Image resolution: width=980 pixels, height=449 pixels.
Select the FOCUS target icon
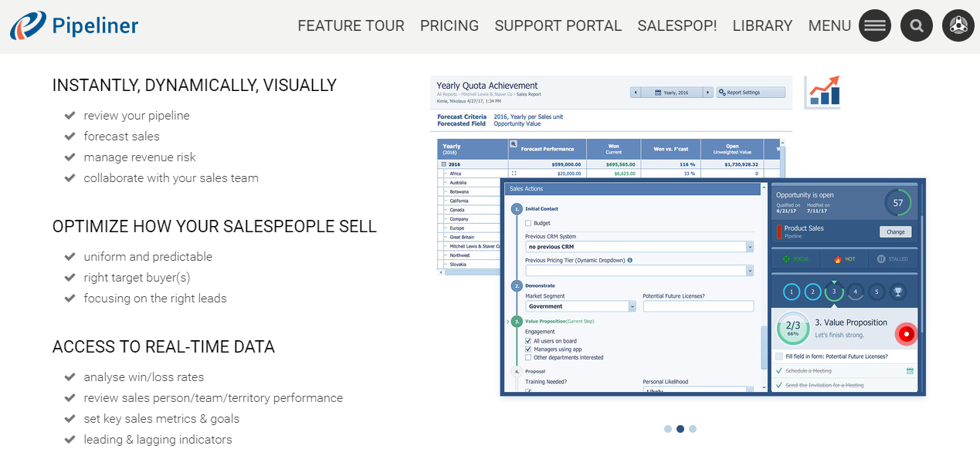pos(785,259)
